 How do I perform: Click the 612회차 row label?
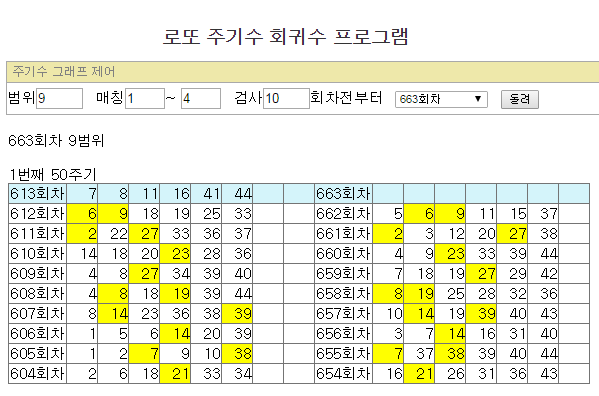pos(37,213)
